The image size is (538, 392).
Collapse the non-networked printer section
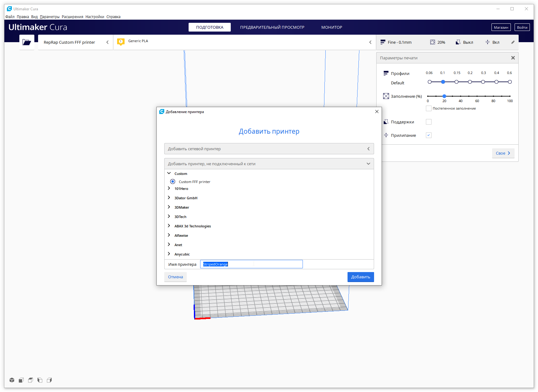tap(269, 164)
